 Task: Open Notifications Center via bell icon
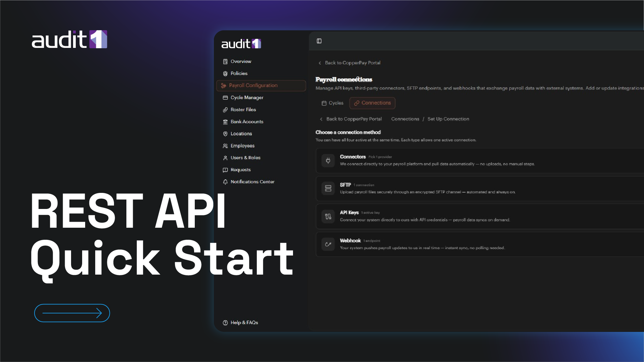225,182
